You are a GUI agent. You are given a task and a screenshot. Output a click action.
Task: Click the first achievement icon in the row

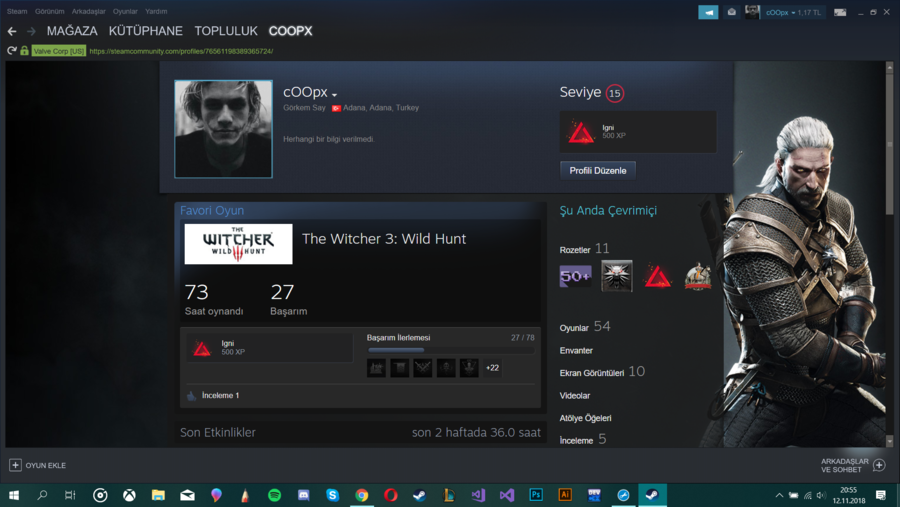(377, 368)
